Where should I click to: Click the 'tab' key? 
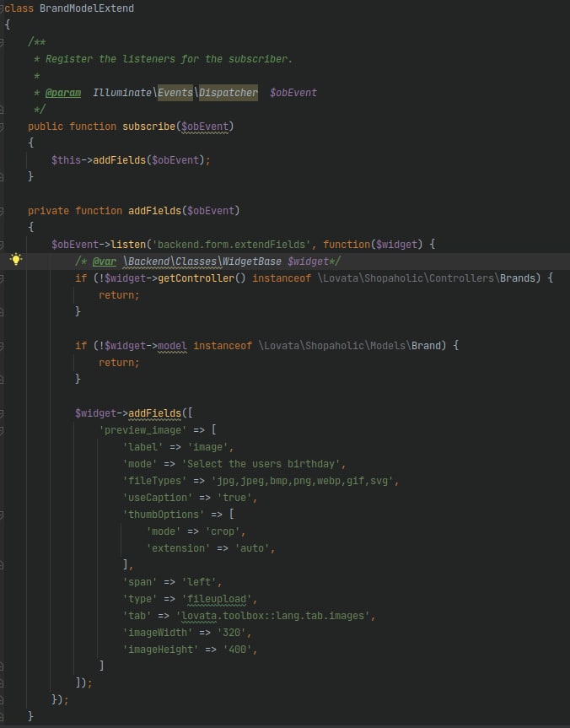pyautogui.click(x=137, y=616)
